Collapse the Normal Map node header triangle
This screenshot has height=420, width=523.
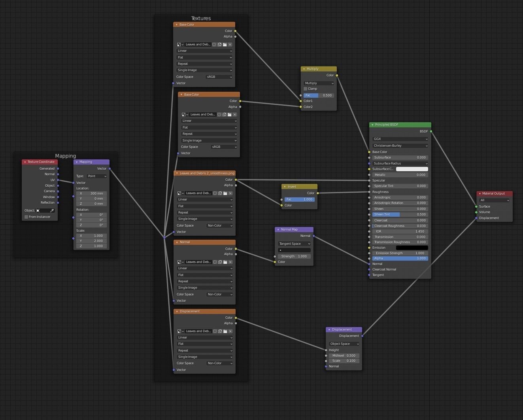tap(278, 229)
